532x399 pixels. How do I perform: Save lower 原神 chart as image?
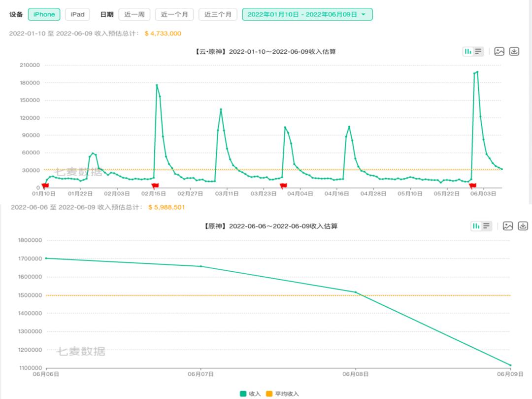click(507, 226)
